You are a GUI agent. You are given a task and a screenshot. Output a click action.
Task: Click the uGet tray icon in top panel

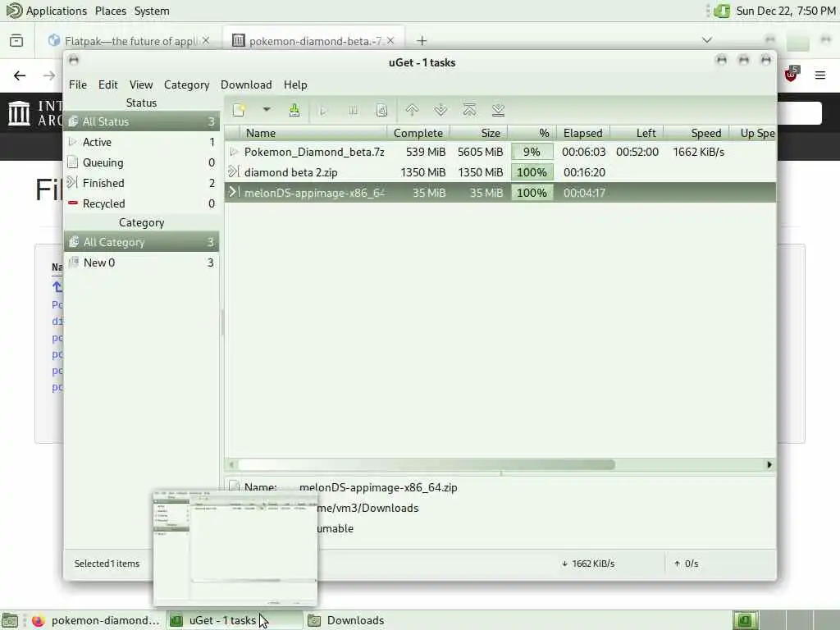(722, 11)
